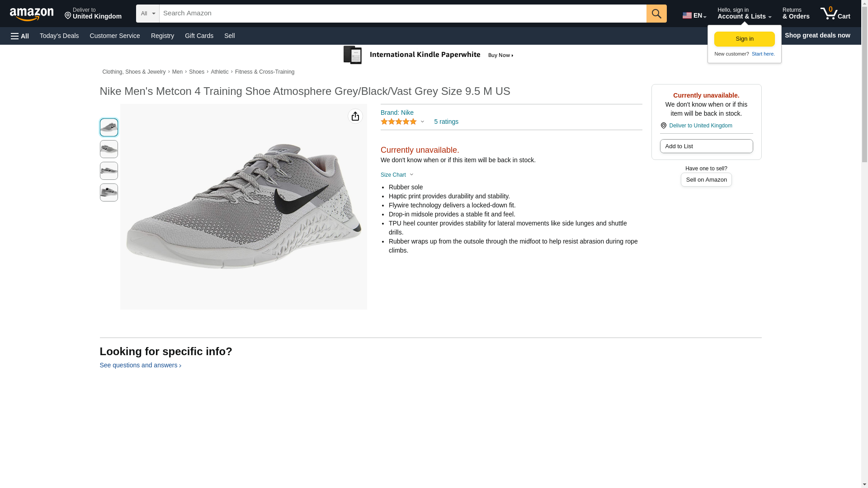
Task: Click the Amazon logo
Action: click(x=32, y=14)
